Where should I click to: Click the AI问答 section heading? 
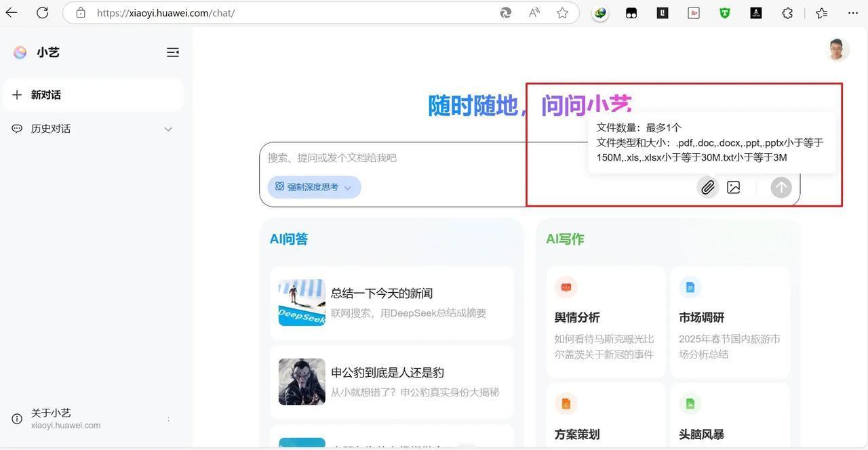tap(289, 239)
